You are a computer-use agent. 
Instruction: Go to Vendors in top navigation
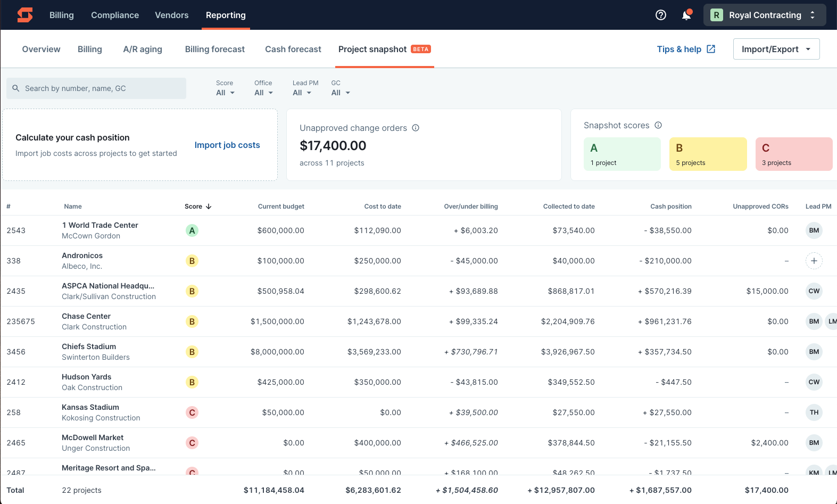tap(172, 15)
